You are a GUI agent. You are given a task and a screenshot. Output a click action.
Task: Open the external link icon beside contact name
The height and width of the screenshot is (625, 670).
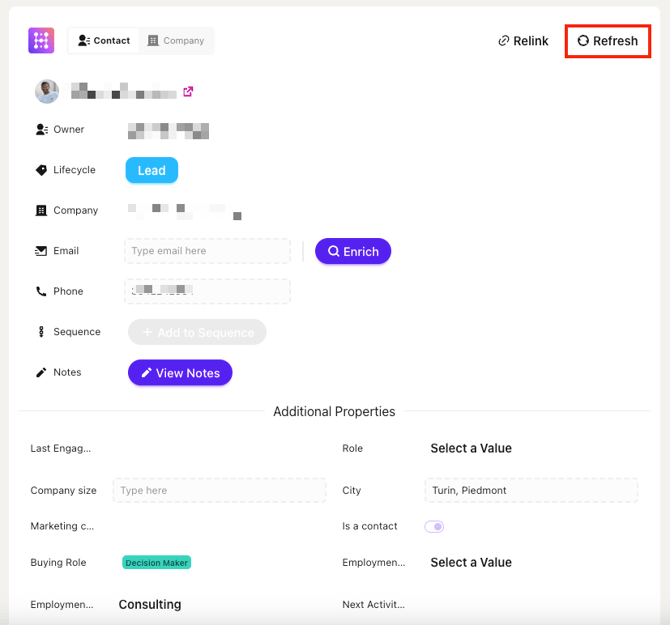pos(188,92)
